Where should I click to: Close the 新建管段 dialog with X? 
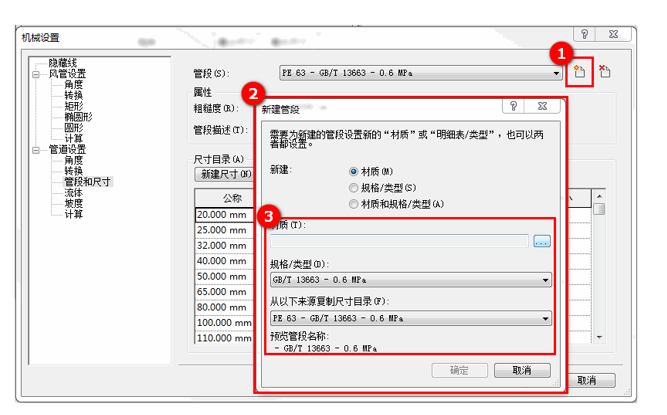pyautogui.click(x=542, y=105)
